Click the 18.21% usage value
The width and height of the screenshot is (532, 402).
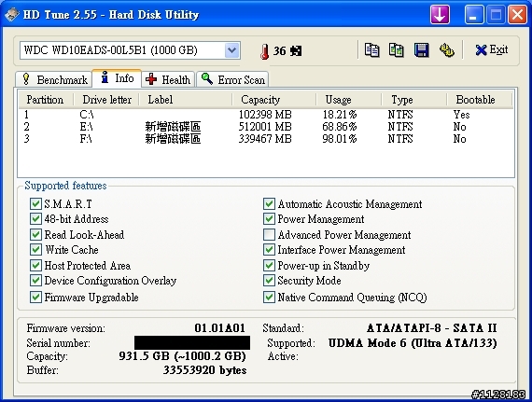pos(340,115)
